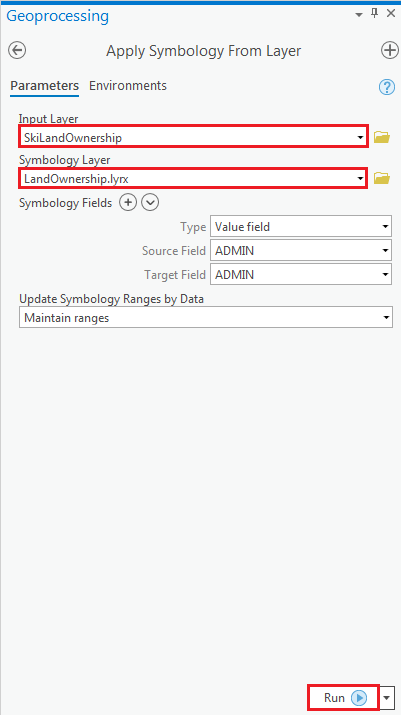The image size is (401, 715).
Task: Expand the Input Layer dropdown
Action: pos(360,137)
